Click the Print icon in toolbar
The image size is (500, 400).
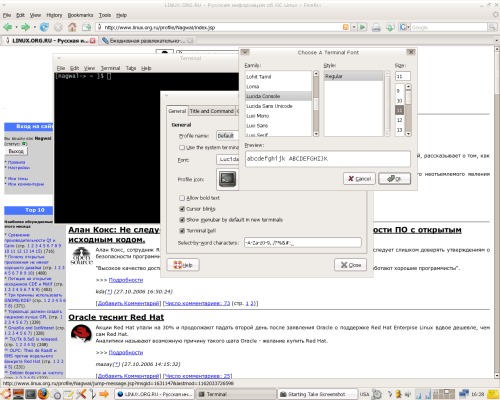(376, 27)
